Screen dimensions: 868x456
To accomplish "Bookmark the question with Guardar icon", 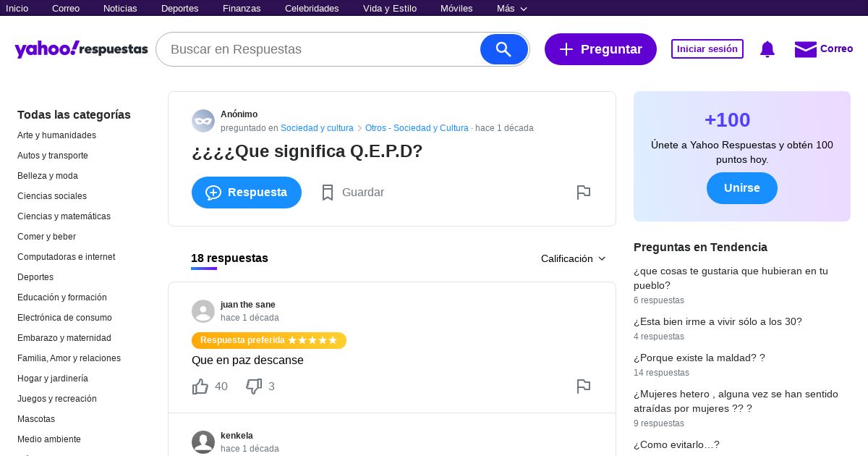I will pyautogui.click(x=328, y=193).
